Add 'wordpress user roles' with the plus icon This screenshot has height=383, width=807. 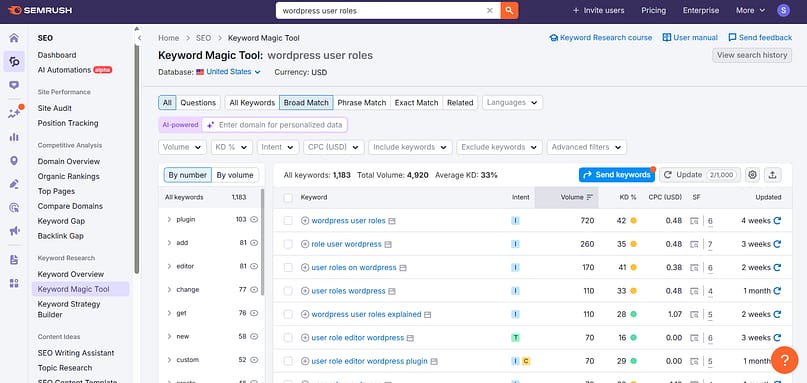point(305,221)
